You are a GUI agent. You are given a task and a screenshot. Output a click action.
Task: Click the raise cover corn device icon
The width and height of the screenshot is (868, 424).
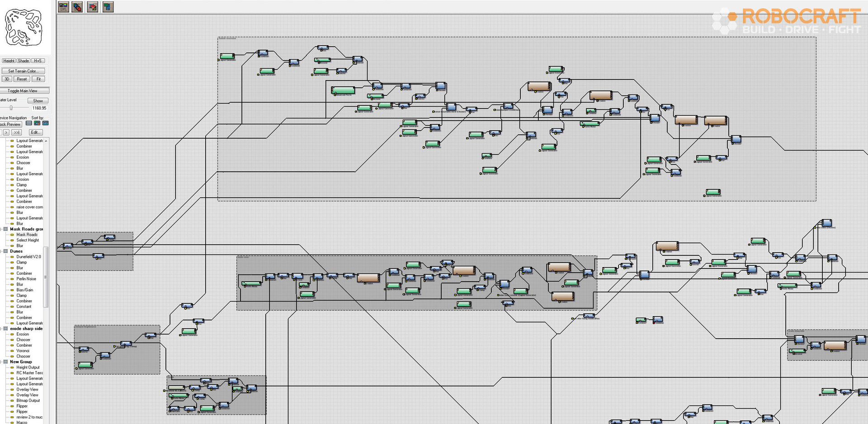pyautogui.click(x=12, y=207)
